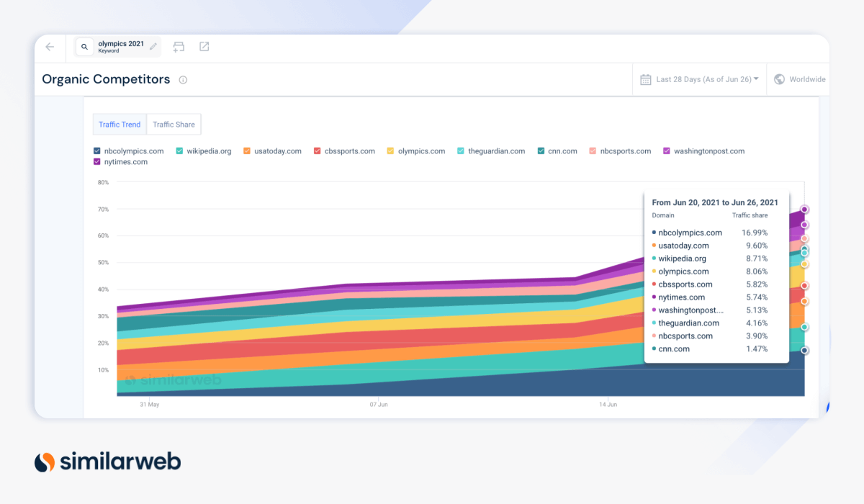
Task: Click the 60% y-axis label
Action: click(103, 236)
